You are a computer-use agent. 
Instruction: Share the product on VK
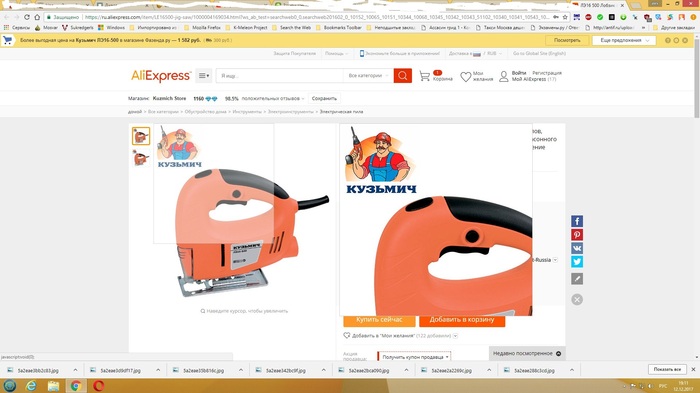[x=577, y=248]
